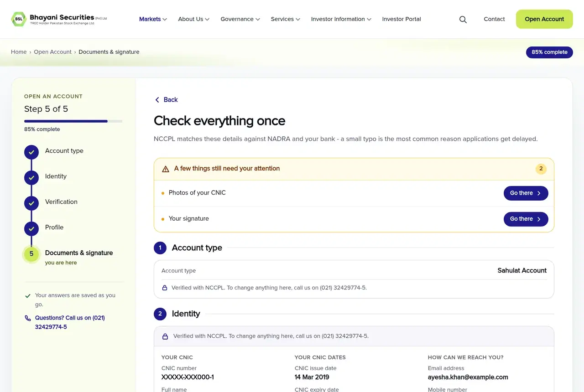584x392 pixels.
Task: Expand the Markets dropdown menu
Action: click(x=153, y=19)
